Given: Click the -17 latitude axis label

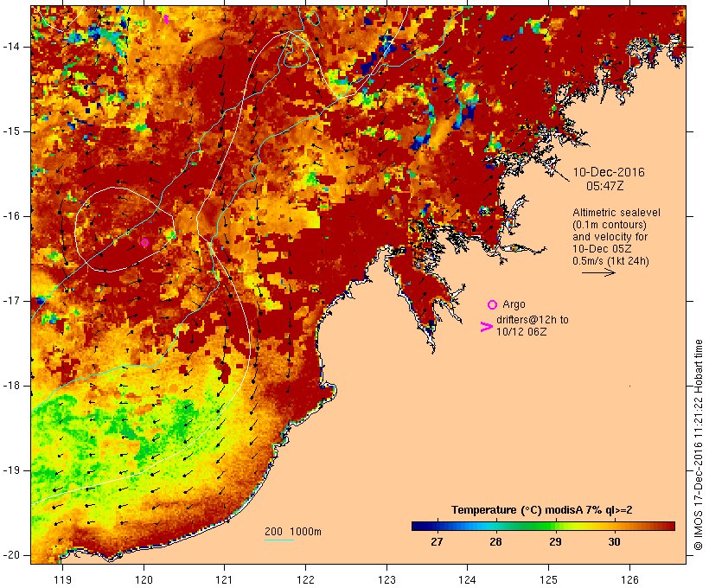Looking at the screenshot, I should pos(11,301).
